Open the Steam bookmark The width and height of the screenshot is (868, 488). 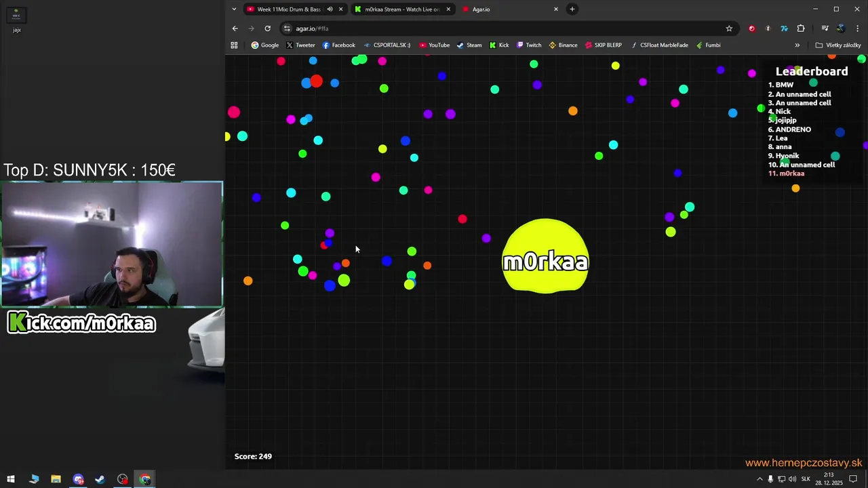[x=469, y=45]
